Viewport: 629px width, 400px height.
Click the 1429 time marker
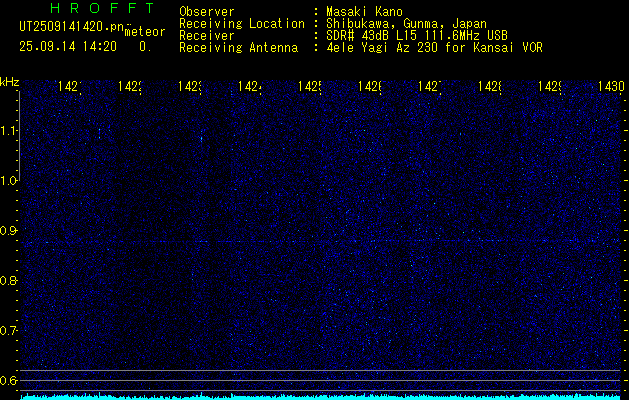[x=550, y=86]
